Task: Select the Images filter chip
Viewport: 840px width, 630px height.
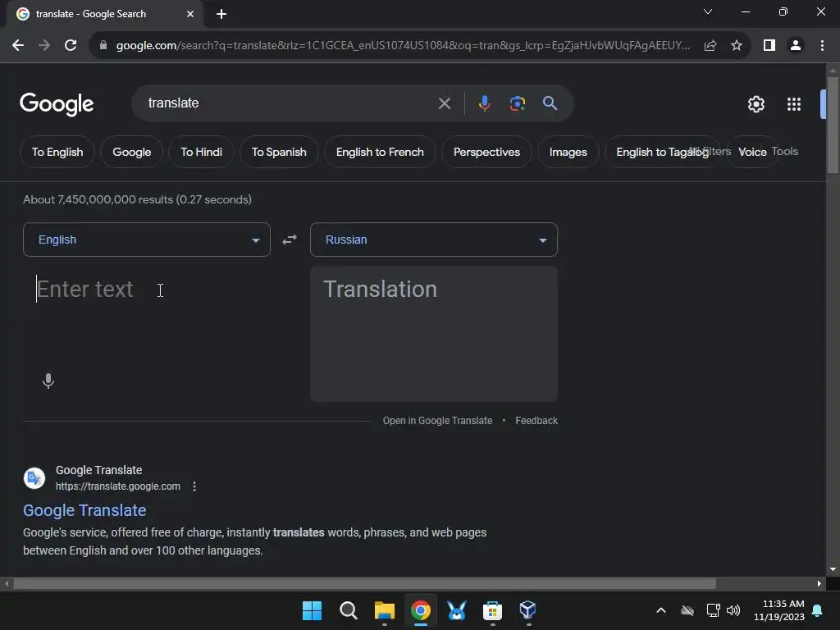Action: (568, 152)
